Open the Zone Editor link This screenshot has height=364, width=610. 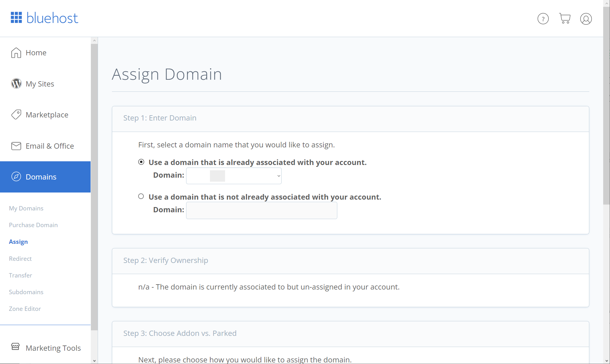(25, 309)
